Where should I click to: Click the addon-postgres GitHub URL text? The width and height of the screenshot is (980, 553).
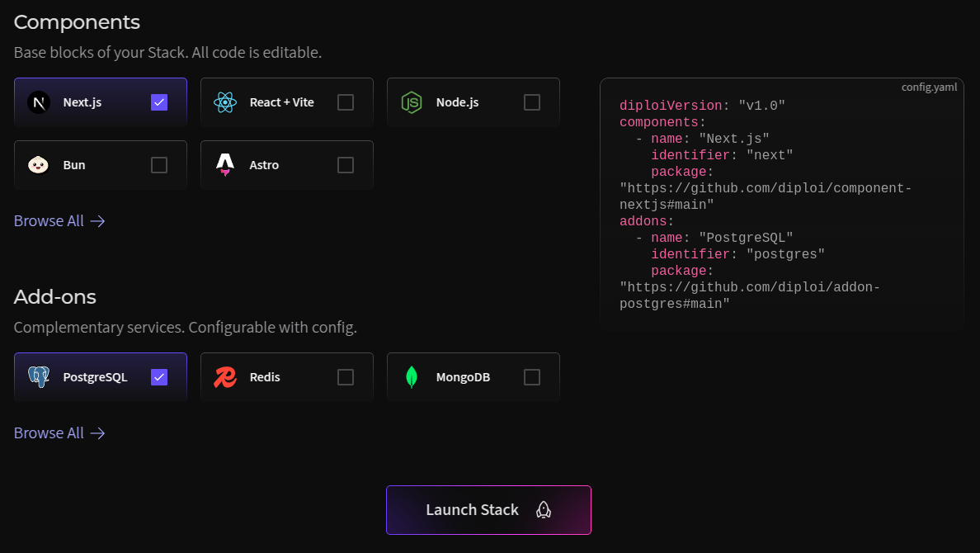point(749,295)
